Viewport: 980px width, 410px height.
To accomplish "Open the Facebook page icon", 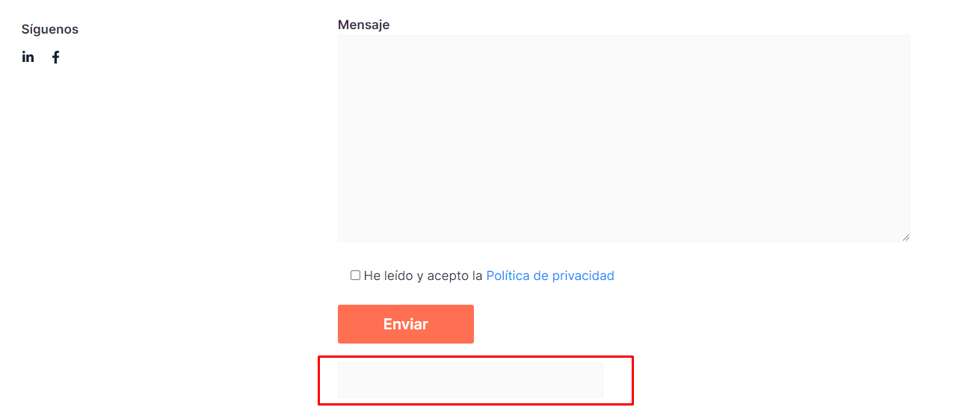I will (x=55, y=57).
